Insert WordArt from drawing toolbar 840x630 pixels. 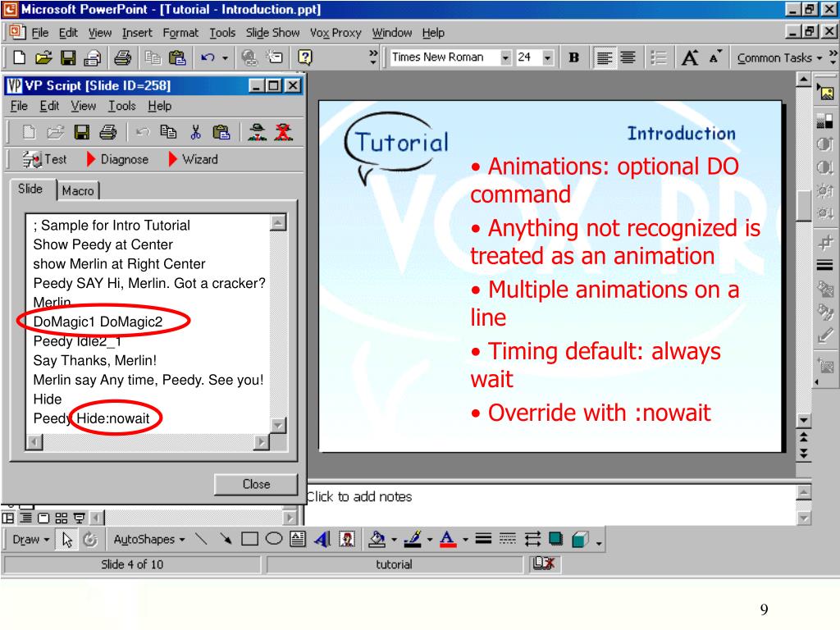point(322,539)
